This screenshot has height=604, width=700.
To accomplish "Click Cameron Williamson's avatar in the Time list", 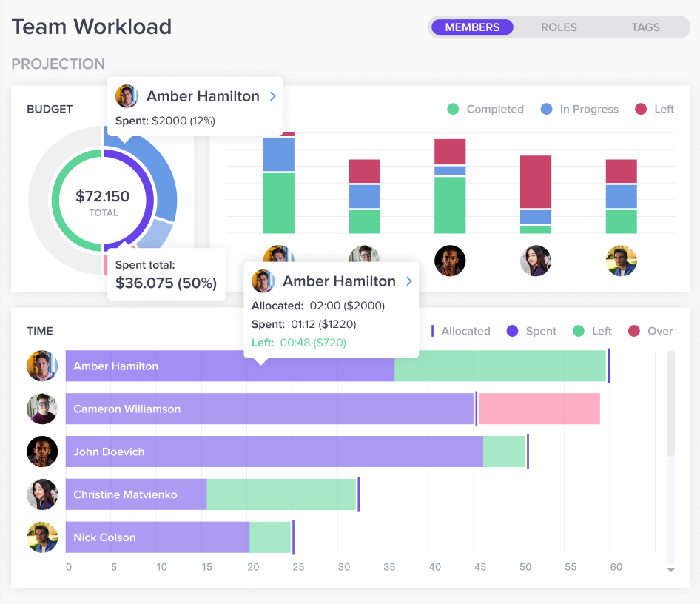I will pyautogui.click(x=42, y=409).
